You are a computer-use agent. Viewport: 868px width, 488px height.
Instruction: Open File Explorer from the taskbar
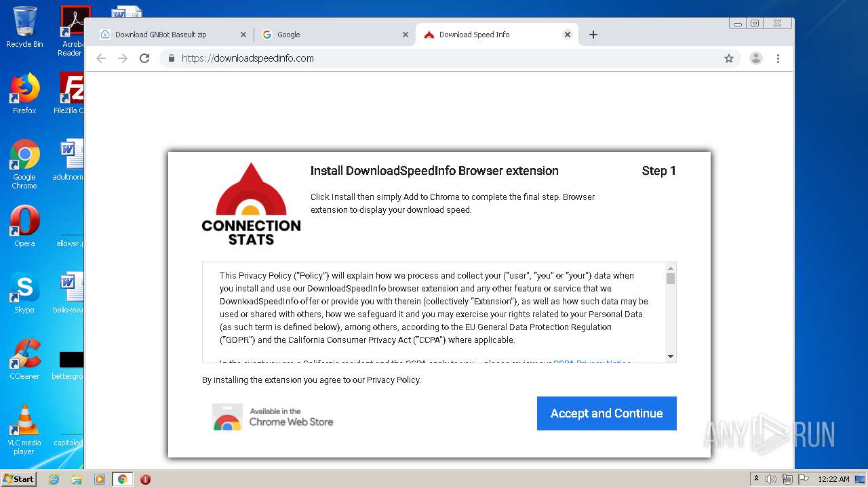77,479
